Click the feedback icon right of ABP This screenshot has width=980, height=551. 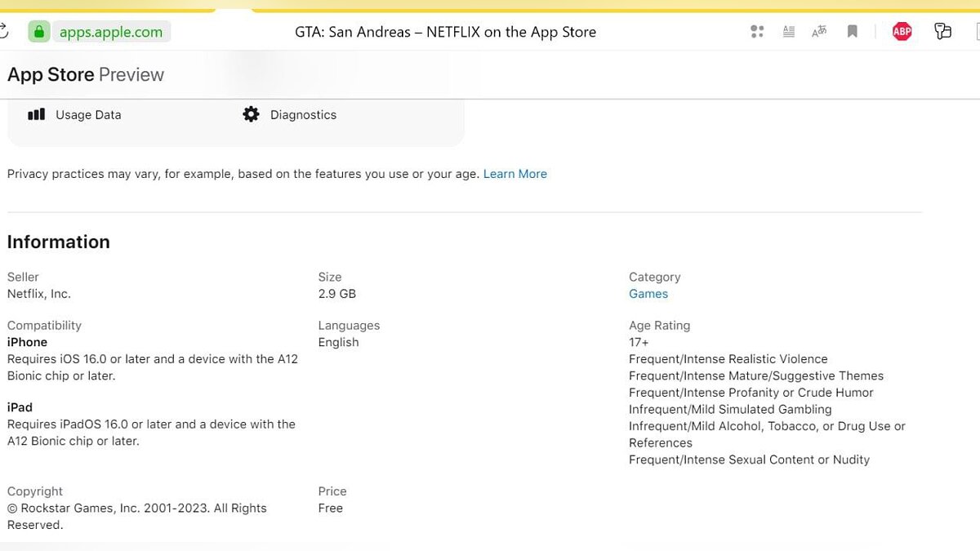click(943, 32)
